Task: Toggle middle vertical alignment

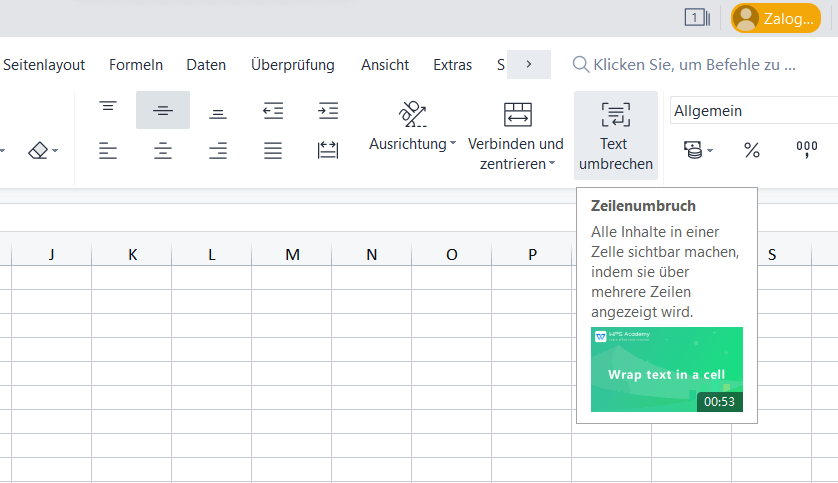Action: pyautogui.click(x=163, y=110)
